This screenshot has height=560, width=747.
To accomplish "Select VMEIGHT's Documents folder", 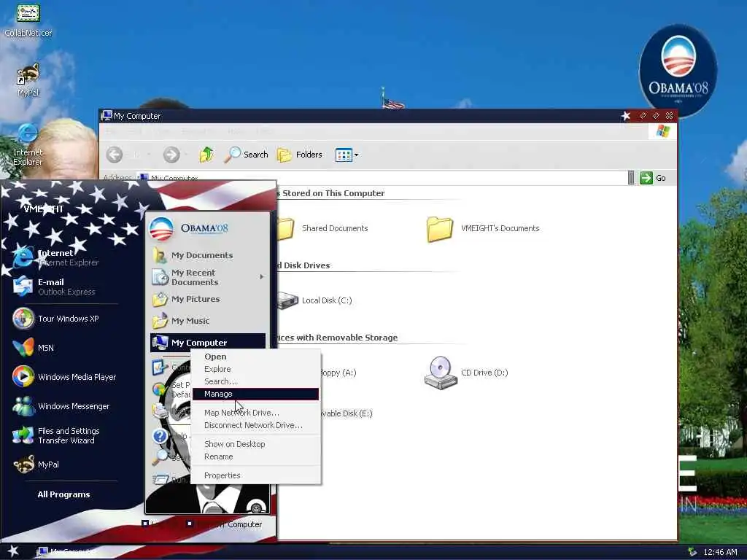I will click(483, 228).
